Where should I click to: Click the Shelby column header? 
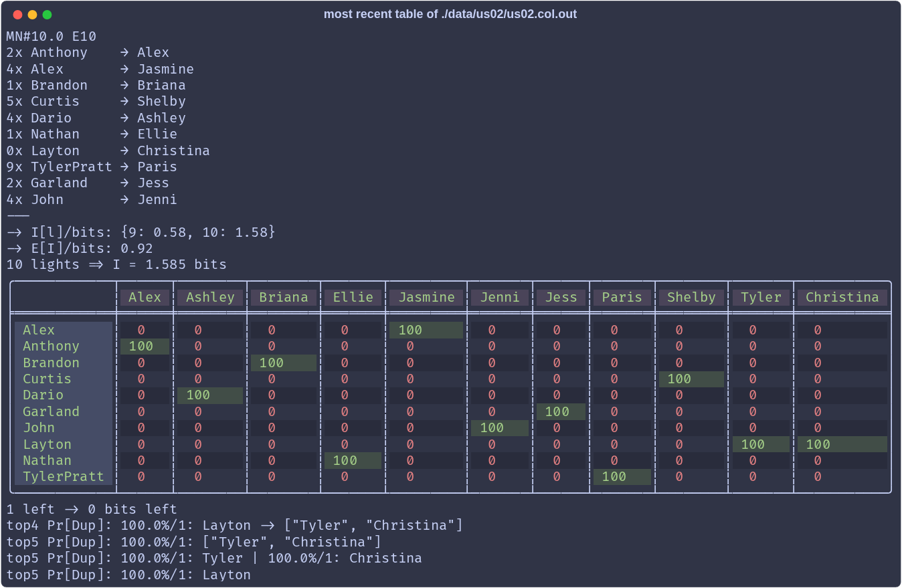tap(691, 298)
